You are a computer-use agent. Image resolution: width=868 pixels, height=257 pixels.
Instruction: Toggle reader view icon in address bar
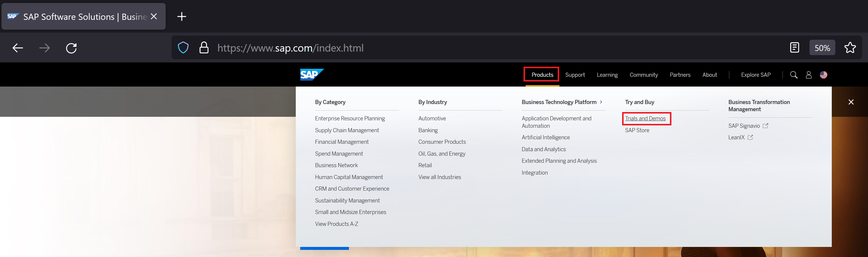(794, 48)
